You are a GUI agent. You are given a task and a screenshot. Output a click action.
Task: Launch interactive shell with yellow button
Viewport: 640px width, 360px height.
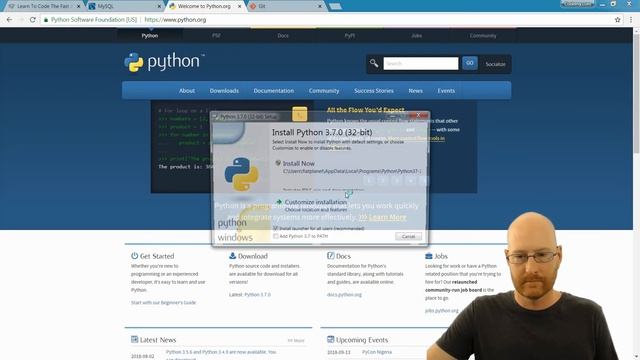(x=300, y=114)
